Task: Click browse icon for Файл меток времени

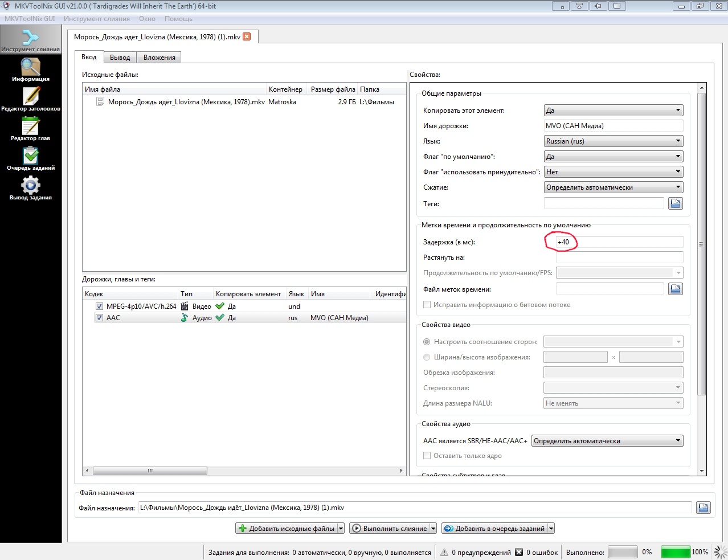Action: coord(675,289)
